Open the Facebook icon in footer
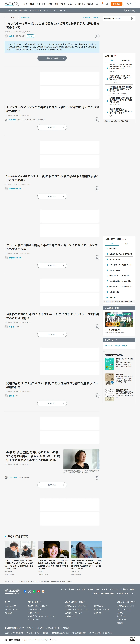This screenshot has height=644, width=140. click(x=25, y=591)
